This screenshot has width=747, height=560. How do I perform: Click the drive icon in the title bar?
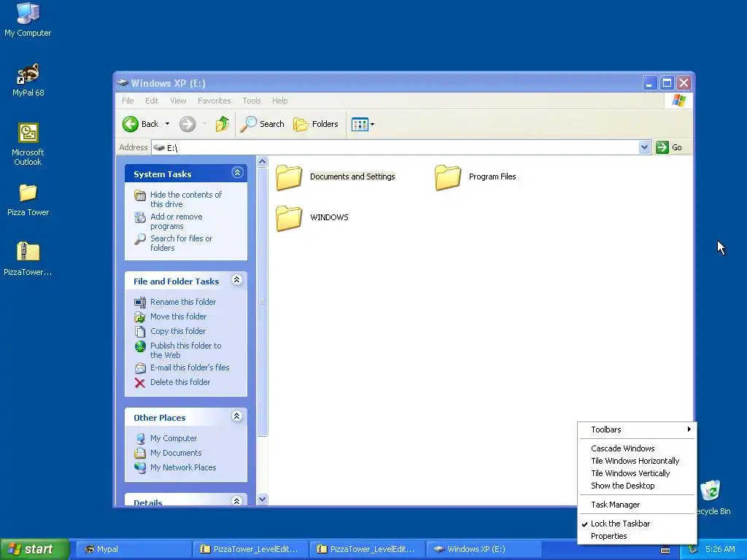(x=123, y=83)
